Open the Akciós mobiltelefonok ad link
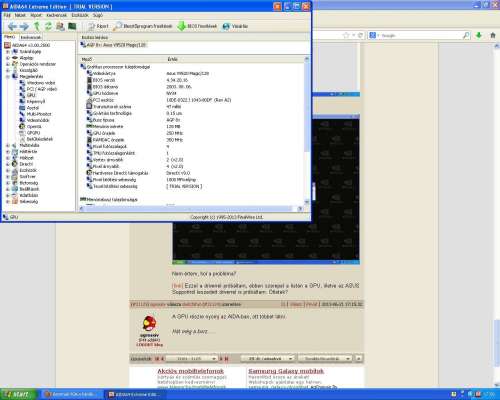This screenshot has height=400, width=500. click(x=190, y=371)
